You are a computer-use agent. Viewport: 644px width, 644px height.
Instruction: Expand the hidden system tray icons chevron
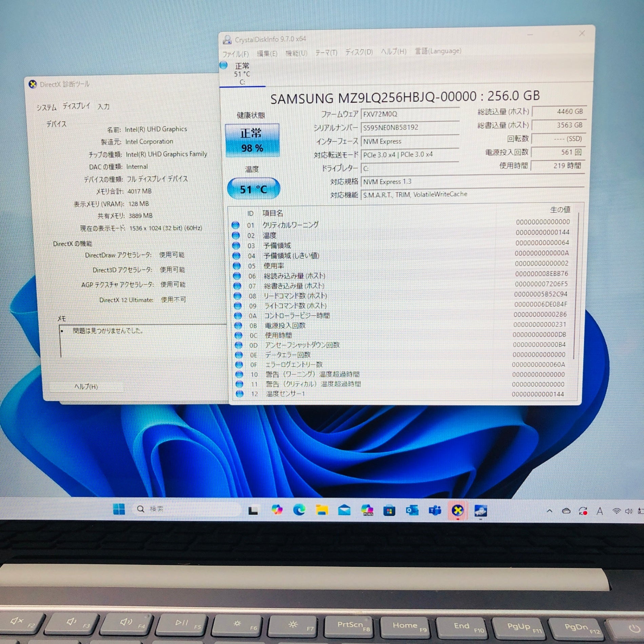coord(549,511)
